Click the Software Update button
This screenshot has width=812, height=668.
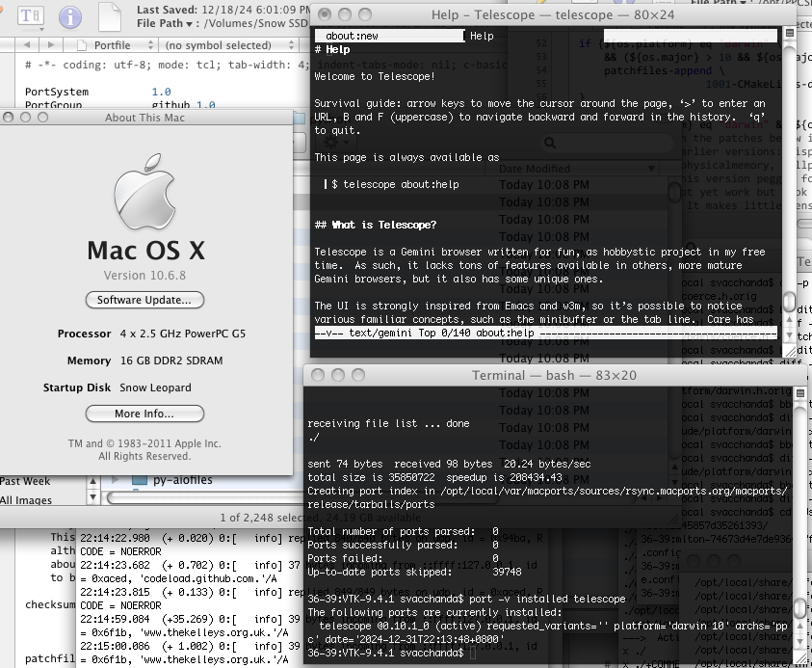pos(144,300)
